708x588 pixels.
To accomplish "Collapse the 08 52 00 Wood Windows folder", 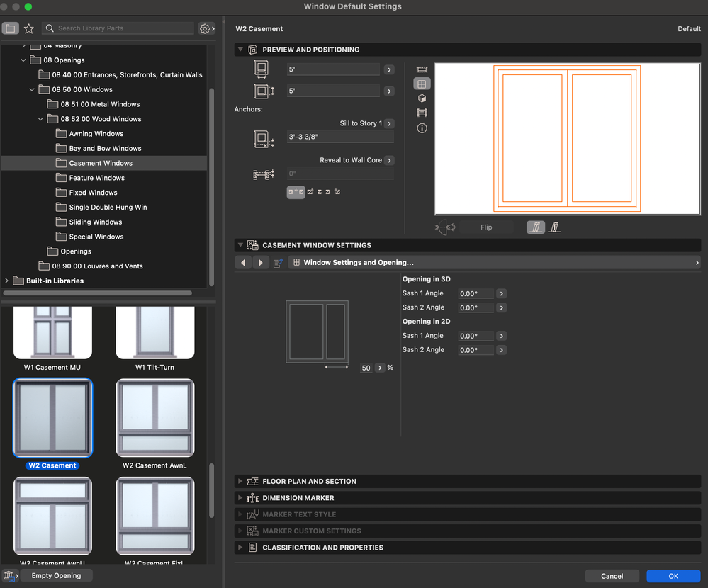I will pyautogui.click(x=41, y=119).
